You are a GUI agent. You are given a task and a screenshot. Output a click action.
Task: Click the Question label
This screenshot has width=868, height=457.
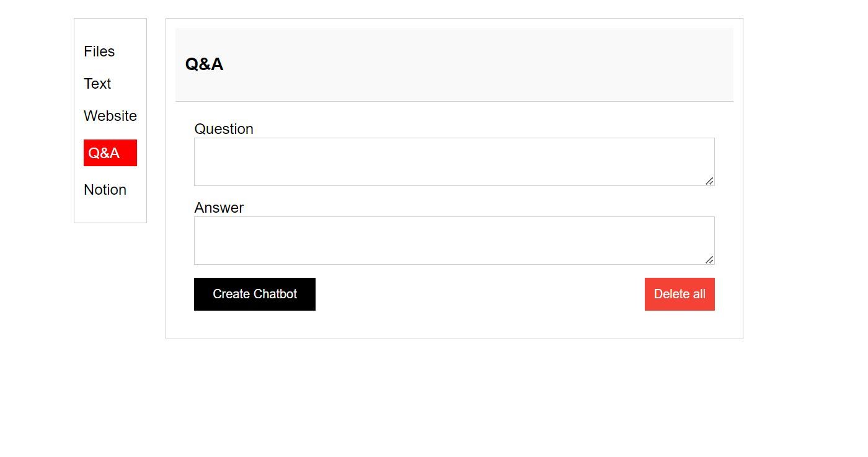[224, 129]
